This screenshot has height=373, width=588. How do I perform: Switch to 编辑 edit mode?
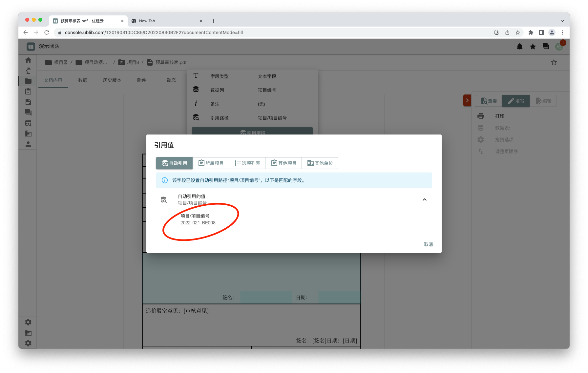tap(543, 101)
